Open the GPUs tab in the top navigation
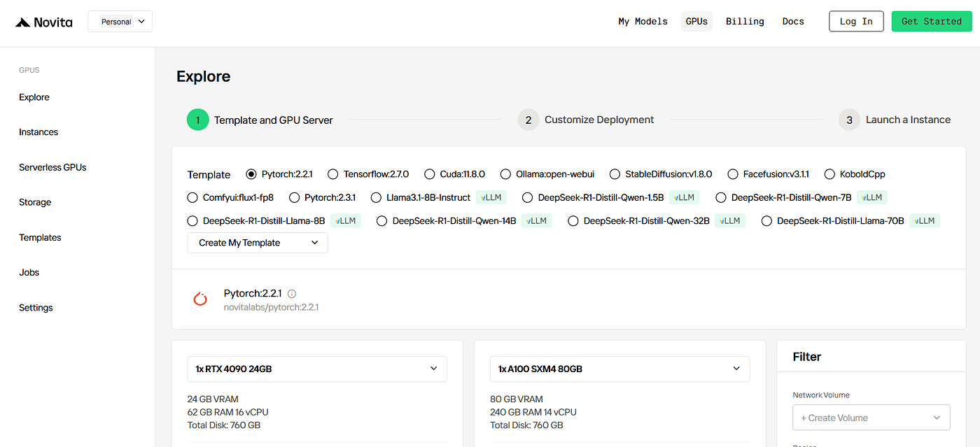Viewport: 980px width, 447px height. click(696, 22)
